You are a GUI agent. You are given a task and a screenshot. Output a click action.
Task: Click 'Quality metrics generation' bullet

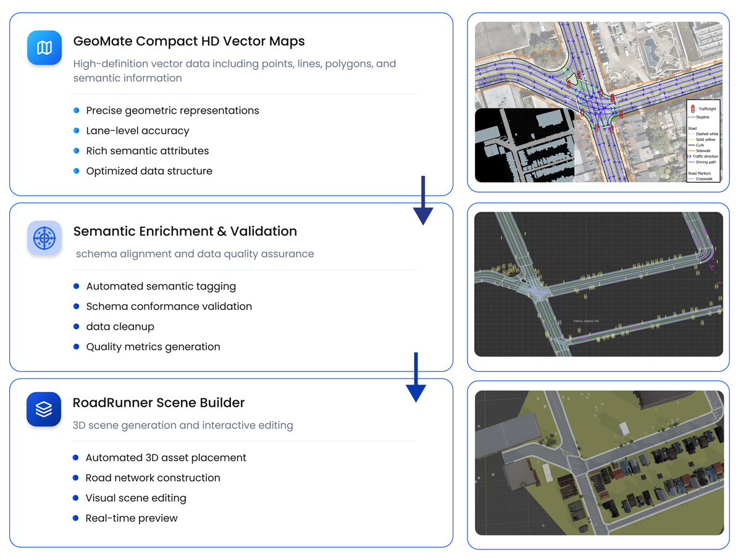(x=146, y=347)
